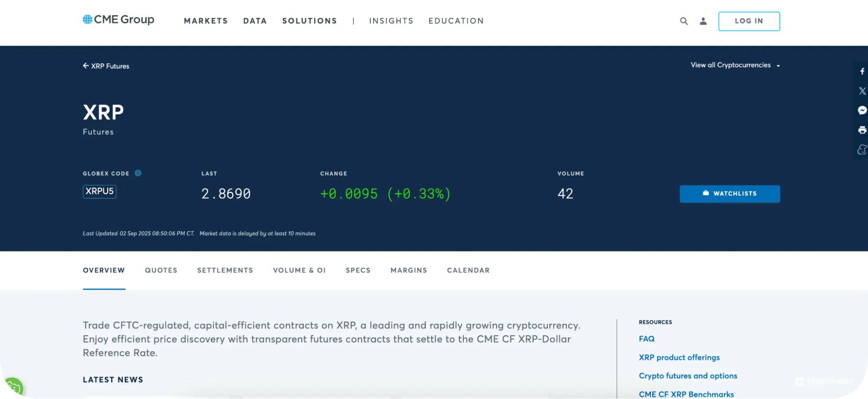Open the FAQ resource link
868x399 pixels.
(646, 339)
